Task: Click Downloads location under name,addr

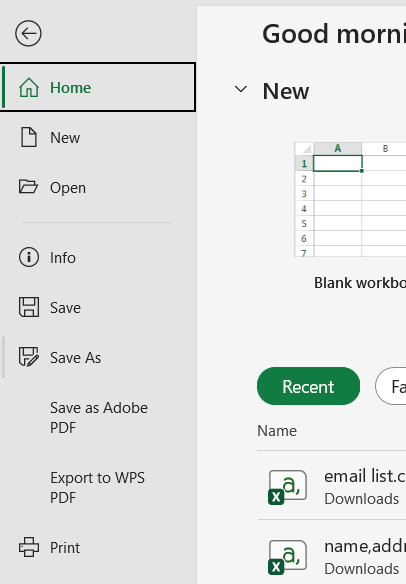Action: click(x=361, y=569)
